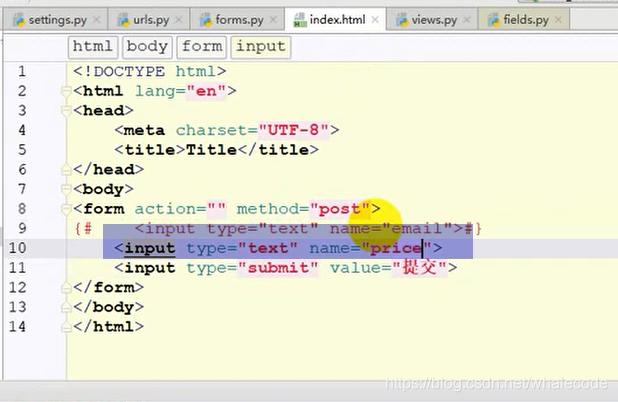
Task: Switch to the urls.py tab
Action: 149,20
